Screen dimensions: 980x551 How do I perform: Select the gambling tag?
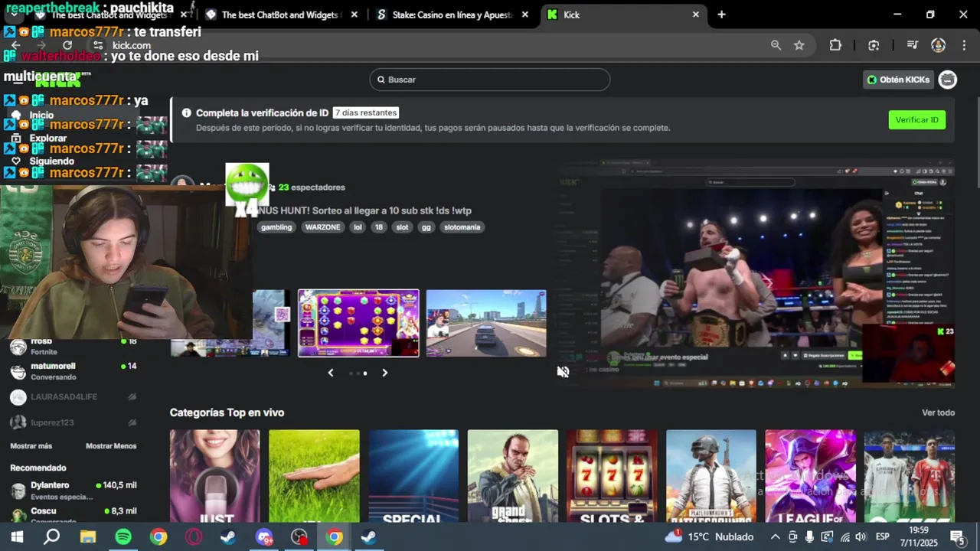tap(276, 227)
